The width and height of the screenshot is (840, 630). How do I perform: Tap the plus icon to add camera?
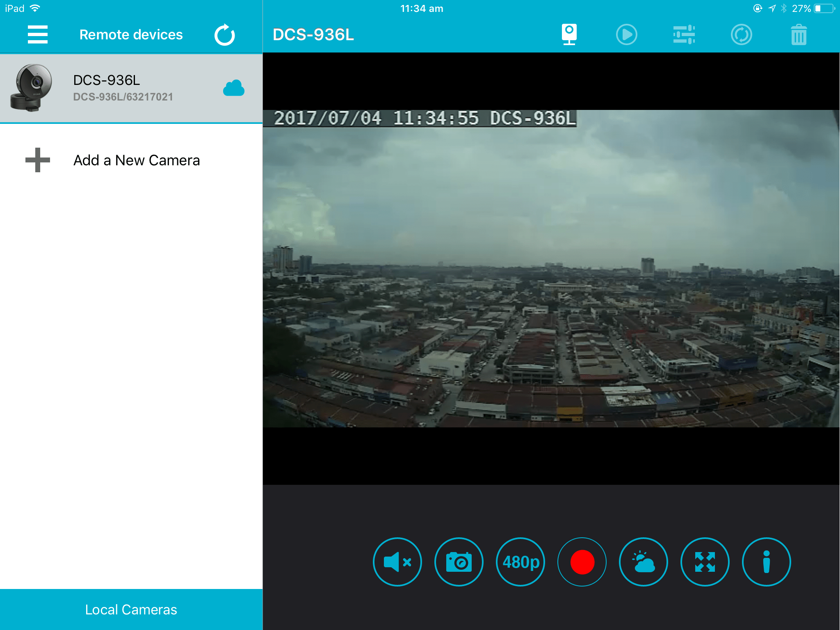[x=38, y=160]
